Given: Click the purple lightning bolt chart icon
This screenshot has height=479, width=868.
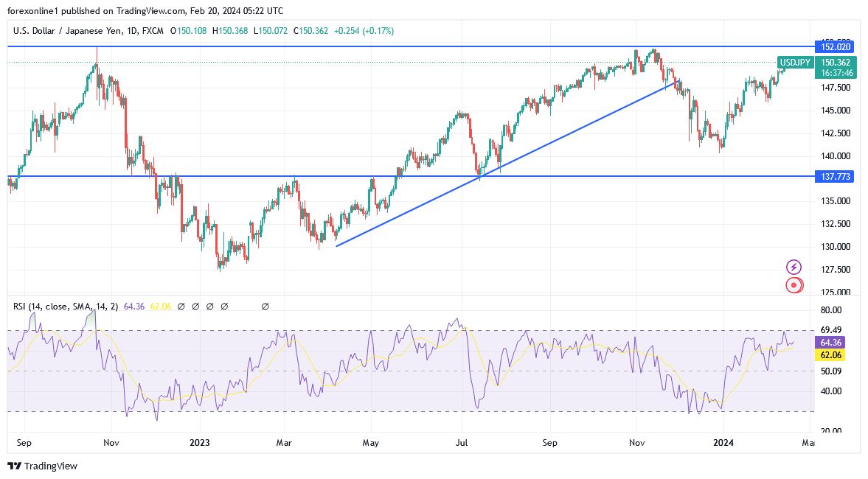Looking at the screenshot, I should coord(794,267).
